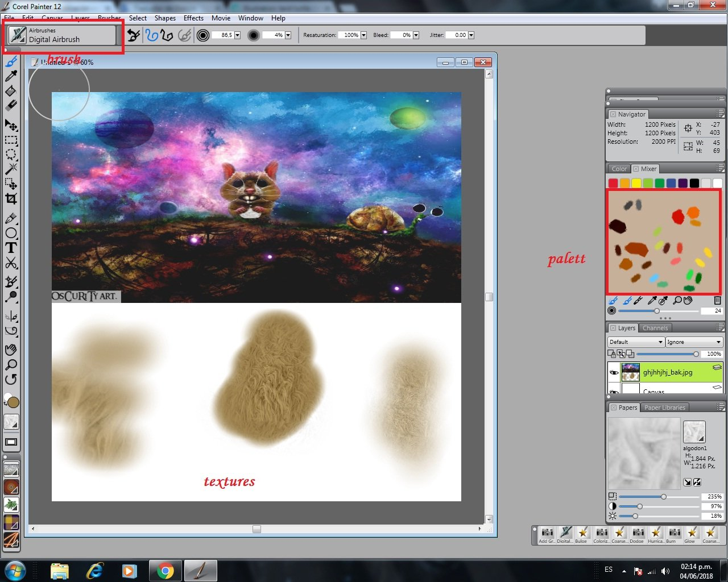Pick the Dropper tool in the toolbox

[x=11, y=76]
